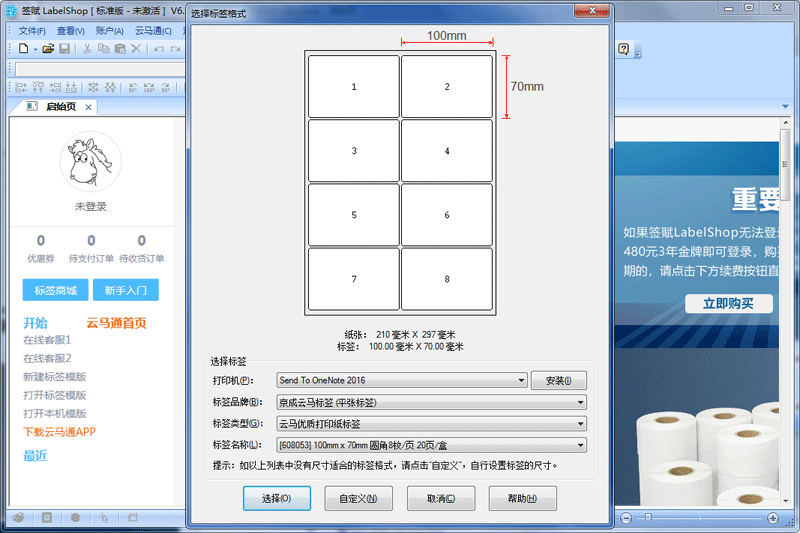The image size is (800, 533).
Task: Click the Redo arrow icon
Action: tap(176, 49)
